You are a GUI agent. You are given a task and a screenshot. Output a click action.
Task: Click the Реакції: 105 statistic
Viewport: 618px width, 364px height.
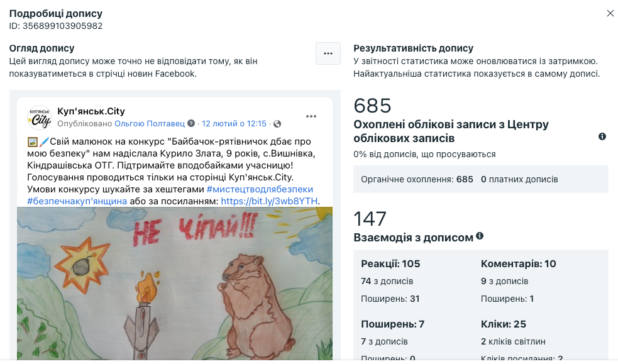click(390, 263)
